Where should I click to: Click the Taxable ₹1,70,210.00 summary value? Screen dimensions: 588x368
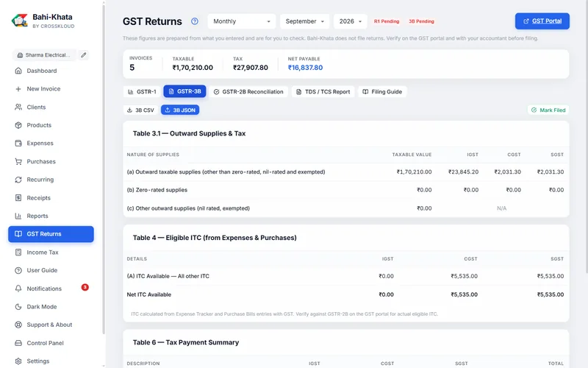(193, 68)
